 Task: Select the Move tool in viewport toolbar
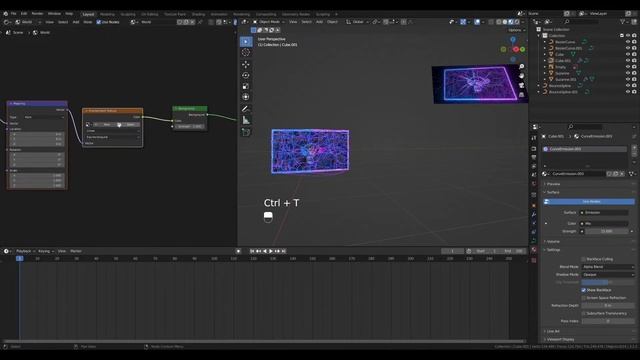pyautogui.click(x=246, y=64)
